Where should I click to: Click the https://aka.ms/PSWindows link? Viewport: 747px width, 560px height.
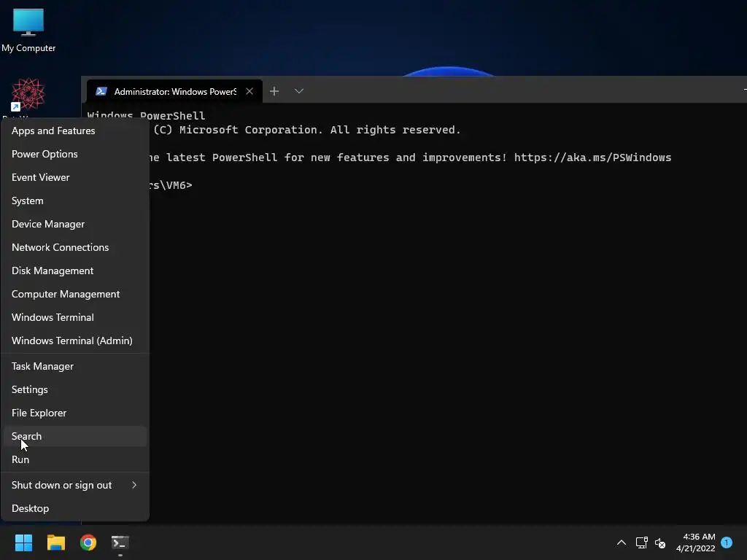tap(592, 157)
